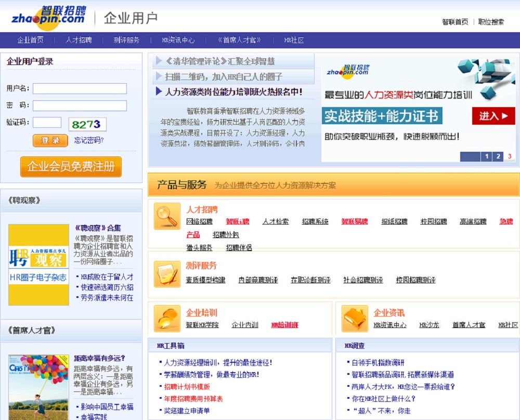Go to 企业首页 in navigation bar
This screenshot has height=420, width=520.
30,40
